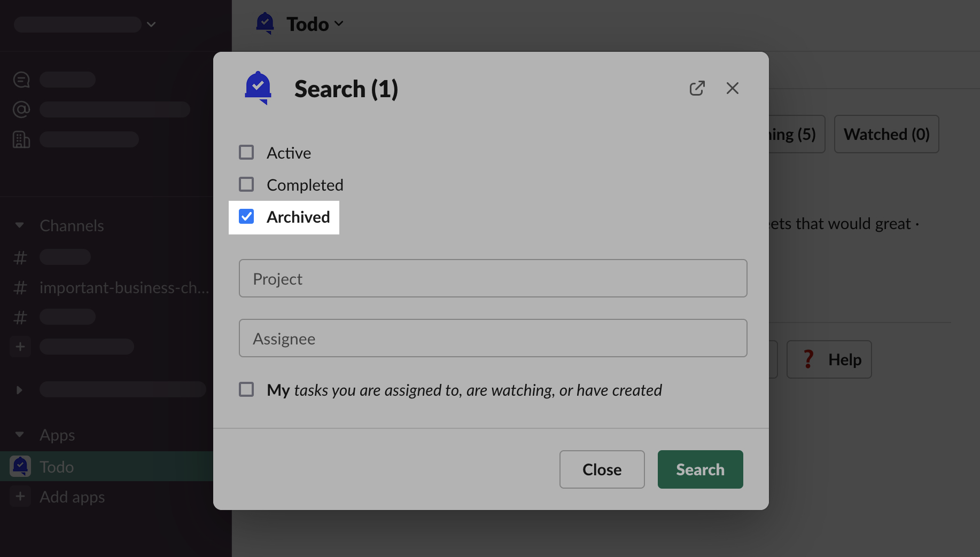Select the important-business channel in sidebar
This screenshot has height=557, width=980.
point(124,288)
